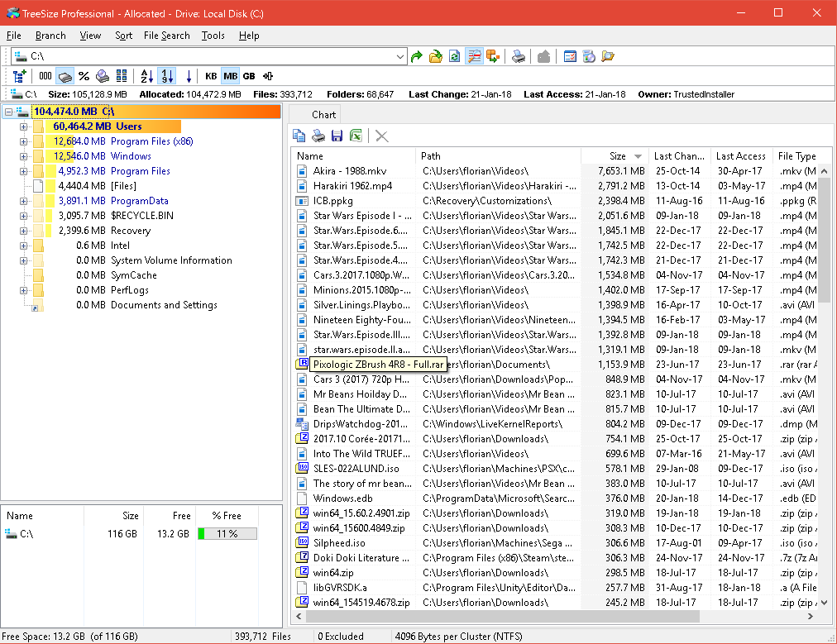Copy the file list using the copy icon

[299, 136]
